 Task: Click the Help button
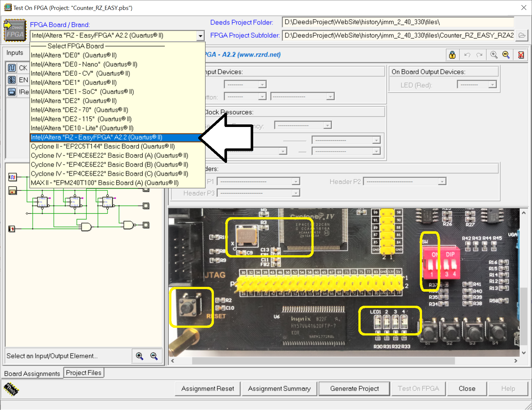coord(508,389)
